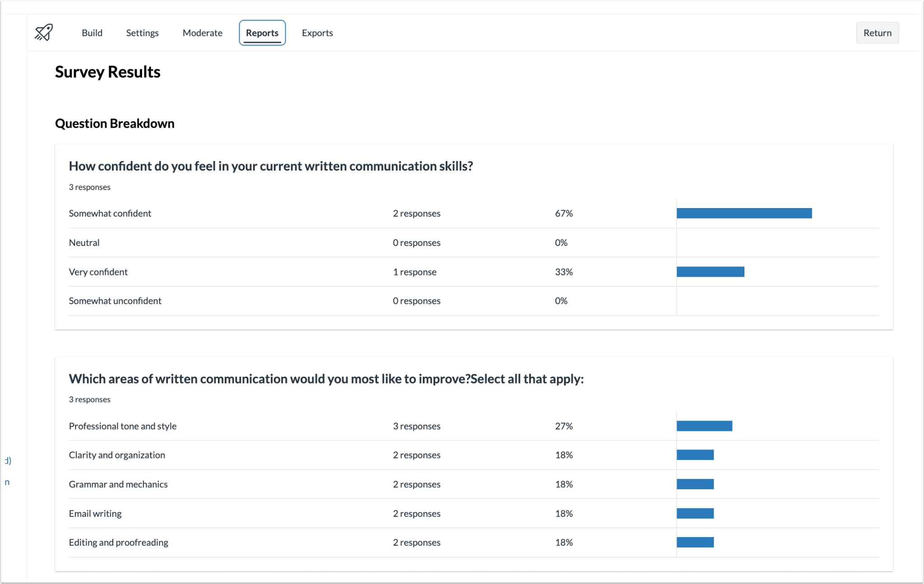Click the Email writing row

(95, 513)
